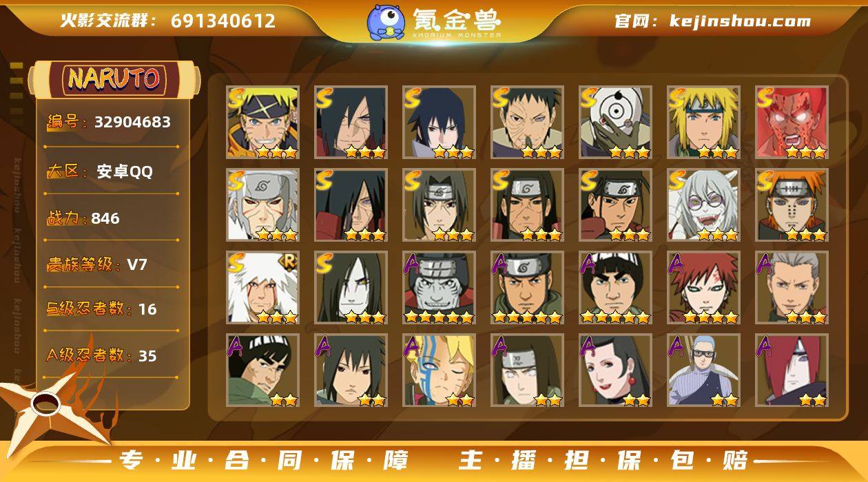
Task: Pick the orange-haired Pain portrait with piercings
Action: click(x=792, y=205)
